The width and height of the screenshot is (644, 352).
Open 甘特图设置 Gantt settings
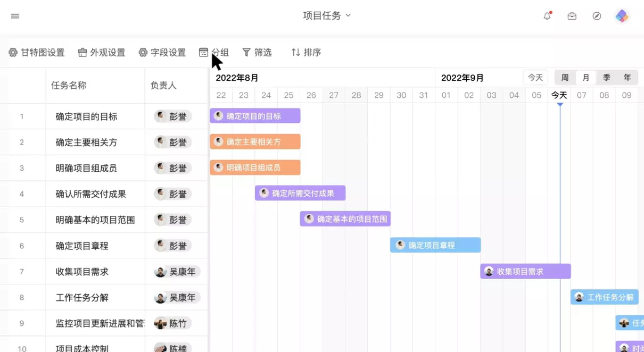[x=37, y=53]
